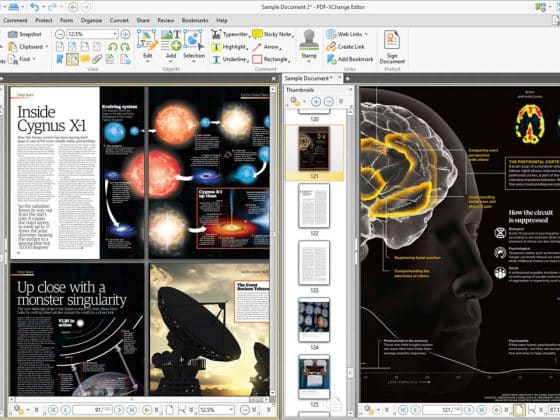Select page 124 thumbnail

click(314, 320)
